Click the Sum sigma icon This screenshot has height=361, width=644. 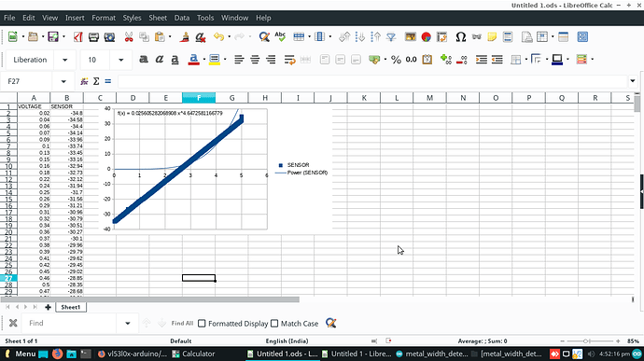coord(96,81)
